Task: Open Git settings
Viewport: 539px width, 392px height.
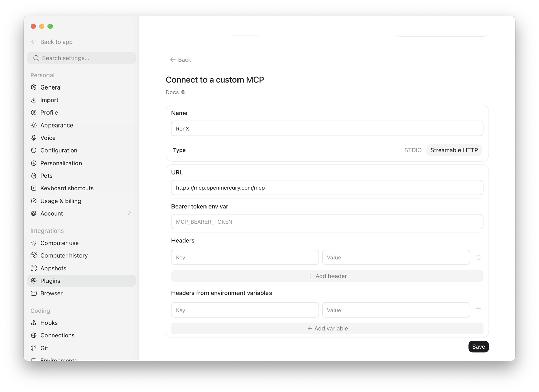Action: pyautogui.click(x=82, y=348)
